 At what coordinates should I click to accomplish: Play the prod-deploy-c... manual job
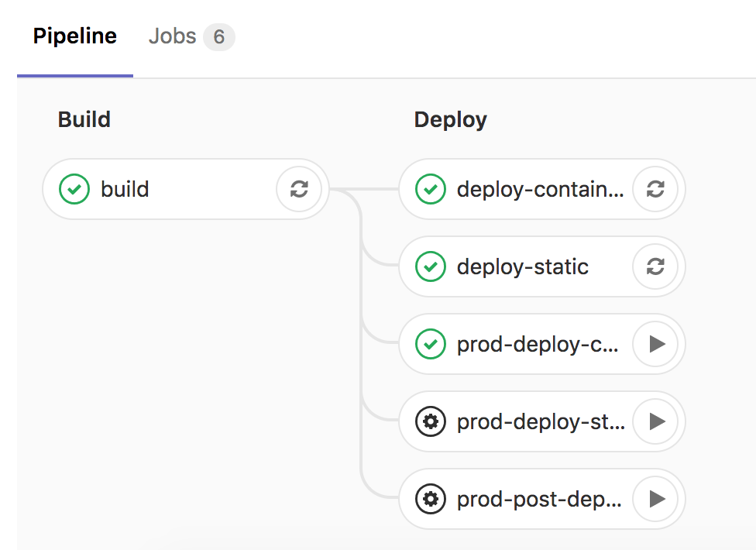tap(655, 344)
